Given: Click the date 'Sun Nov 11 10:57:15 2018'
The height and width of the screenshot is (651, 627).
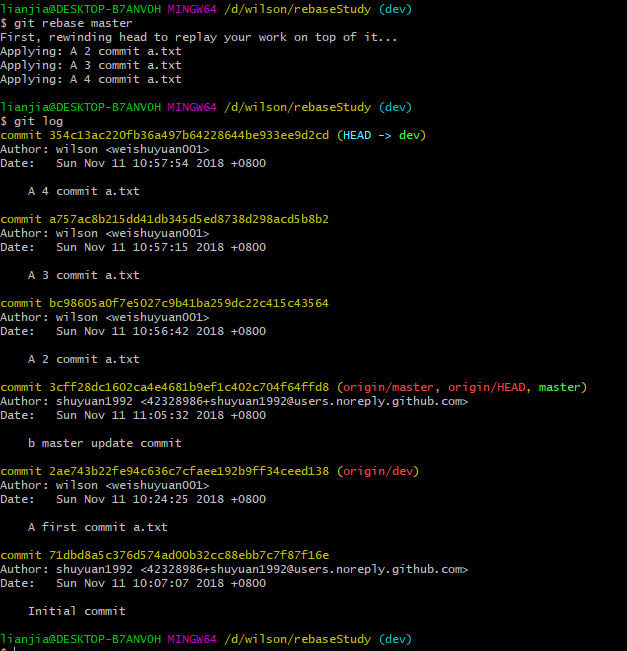Looking at the screenshot, I should coord(140,247).
